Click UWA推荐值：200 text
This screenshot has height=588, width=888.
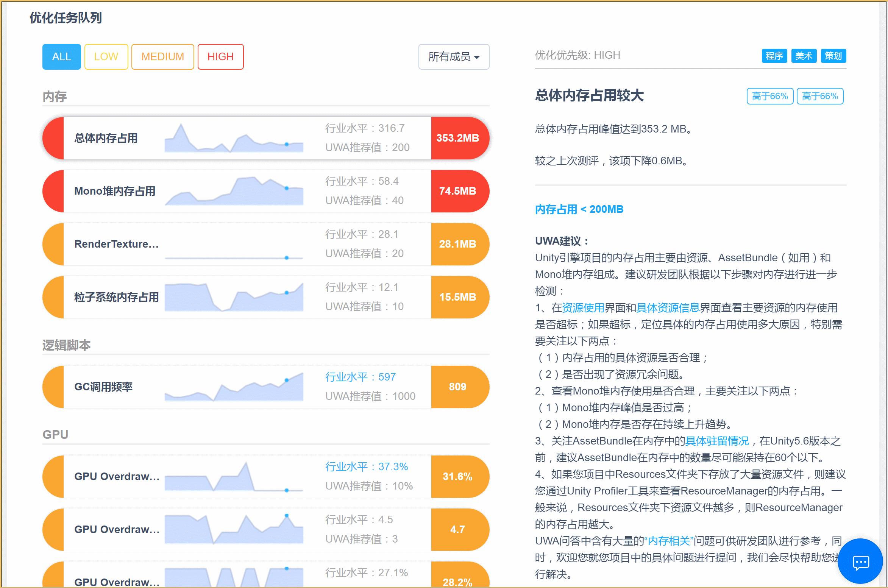(367, 148)
